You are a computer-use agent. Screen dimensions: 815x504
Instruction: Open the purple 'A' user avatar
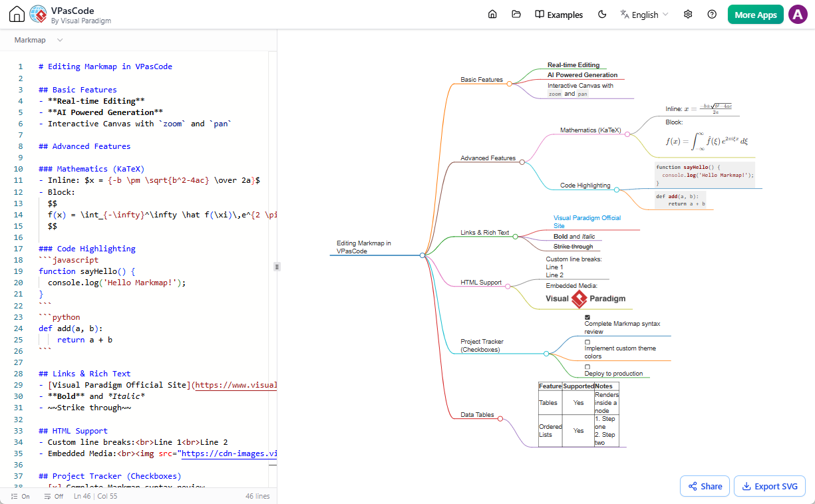[798, 15]
